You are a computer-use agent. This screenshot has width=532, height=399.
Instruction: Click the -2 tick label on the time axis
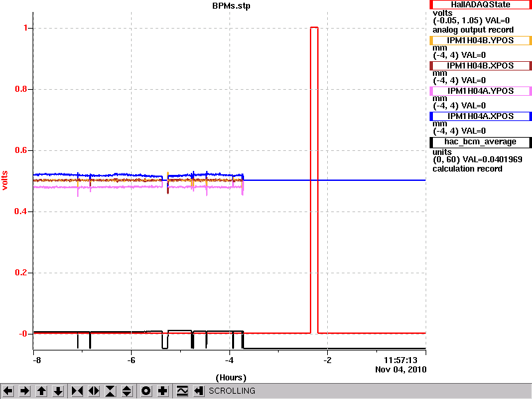click(x=327, y=360)
